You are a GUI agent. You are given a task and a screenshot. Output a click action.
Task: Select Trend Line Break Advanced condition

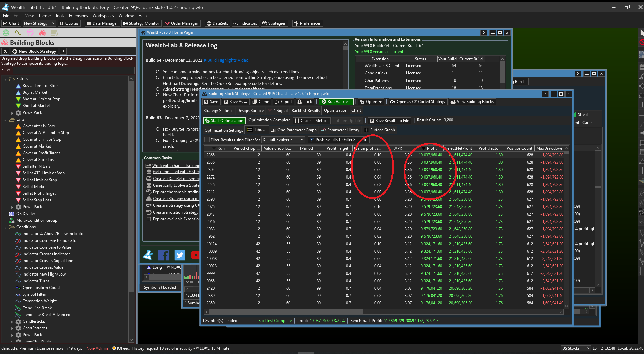tap(46, 315)
